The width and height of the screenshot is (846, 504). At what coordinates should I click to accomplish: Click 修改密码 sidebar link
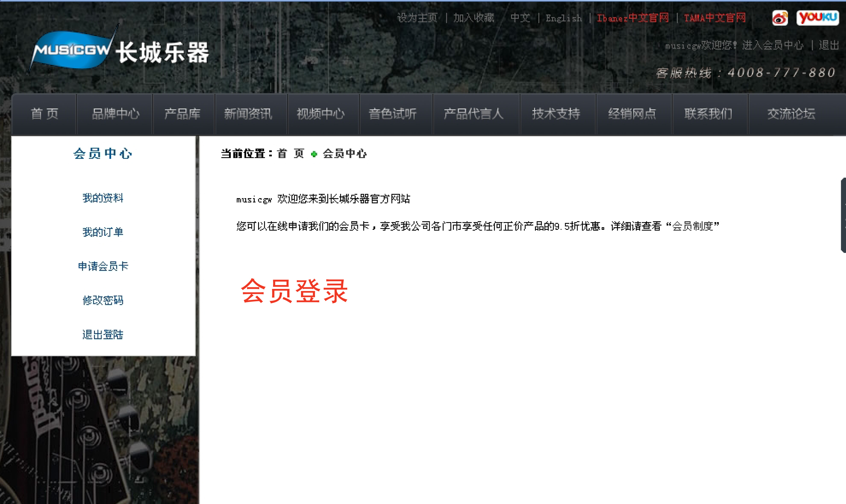tap(103, 301)
